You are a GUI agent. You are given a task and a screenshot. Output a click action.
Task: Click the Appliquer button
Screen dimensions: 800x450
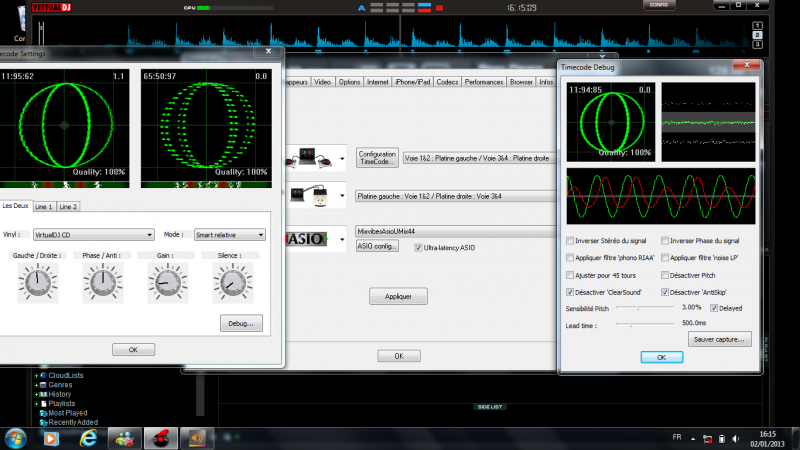[x=398, y=296]
